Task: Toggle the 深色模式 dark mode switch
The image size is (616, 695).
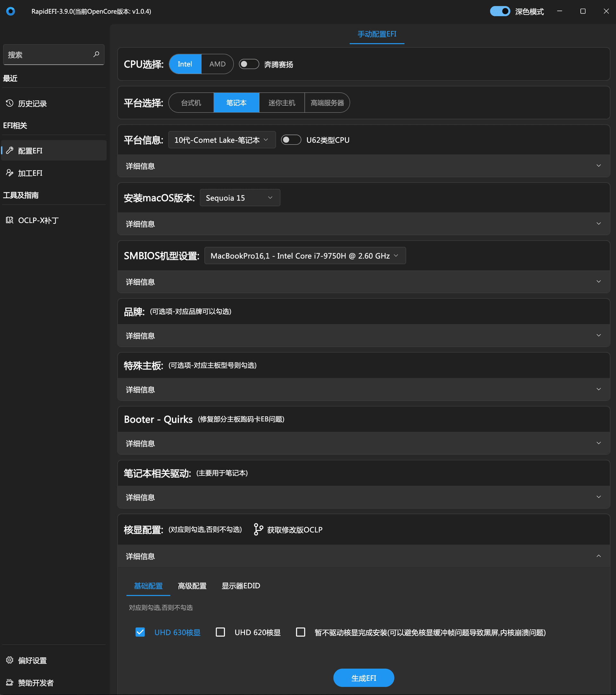Action: tap(500, 11)
